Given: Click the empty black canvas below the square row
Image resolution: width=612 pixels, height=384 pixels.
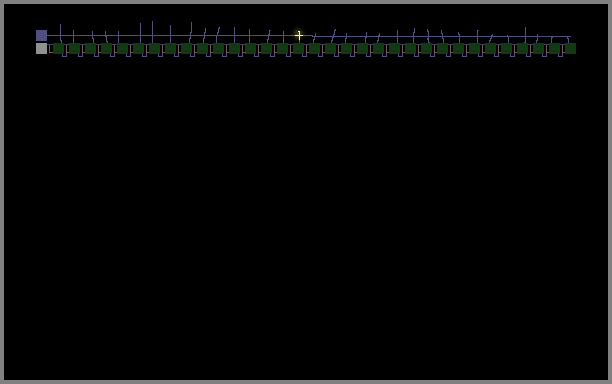Looking at the screenshot, I should coord(306,219).
